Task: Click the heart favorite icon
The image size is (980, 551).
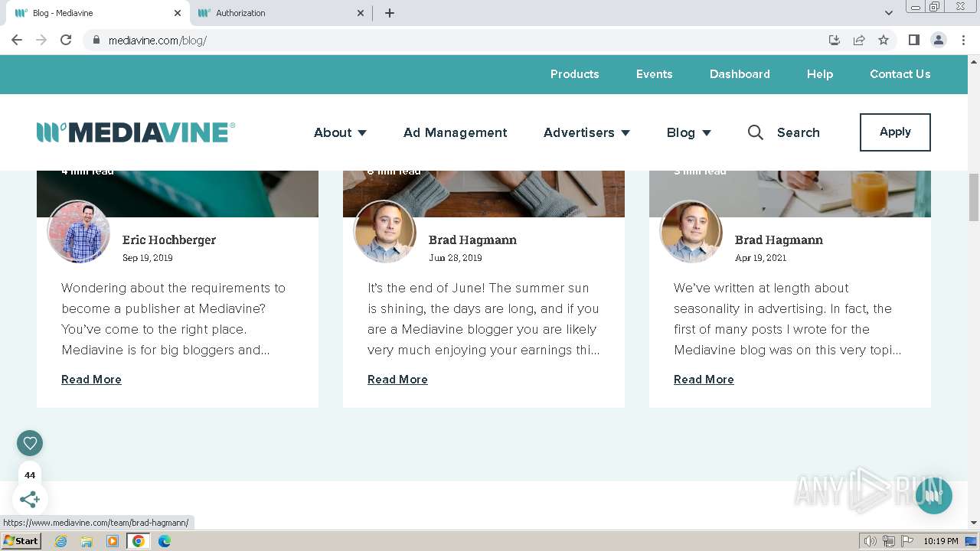Action: pos(30,443)
